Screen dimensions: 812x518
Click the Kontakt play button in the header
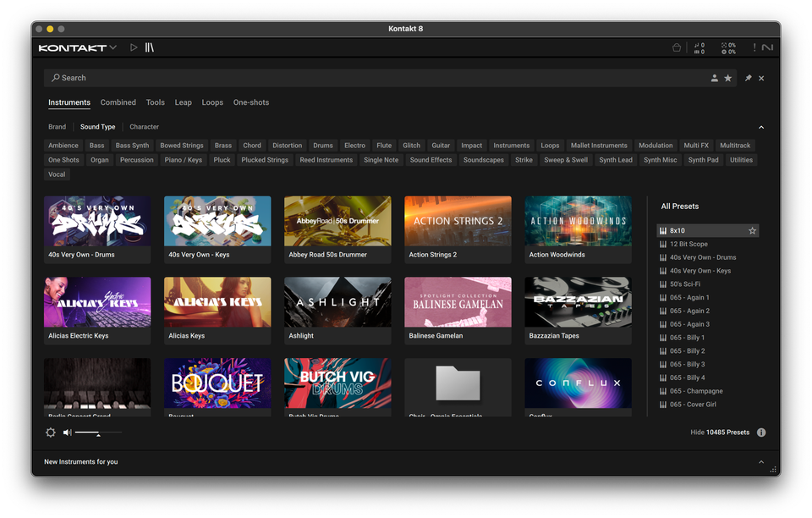pos(134,47)
